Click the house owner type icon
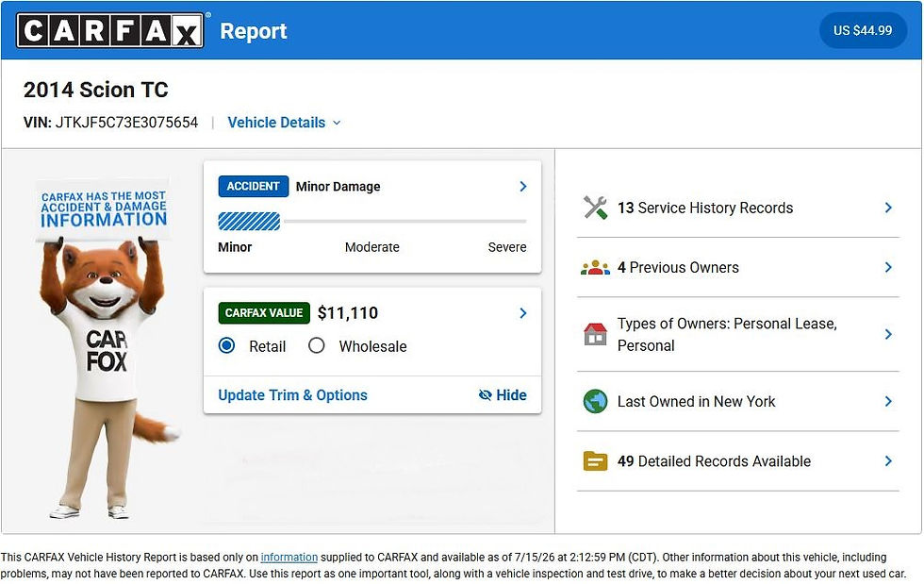 (x=595, y=334)
